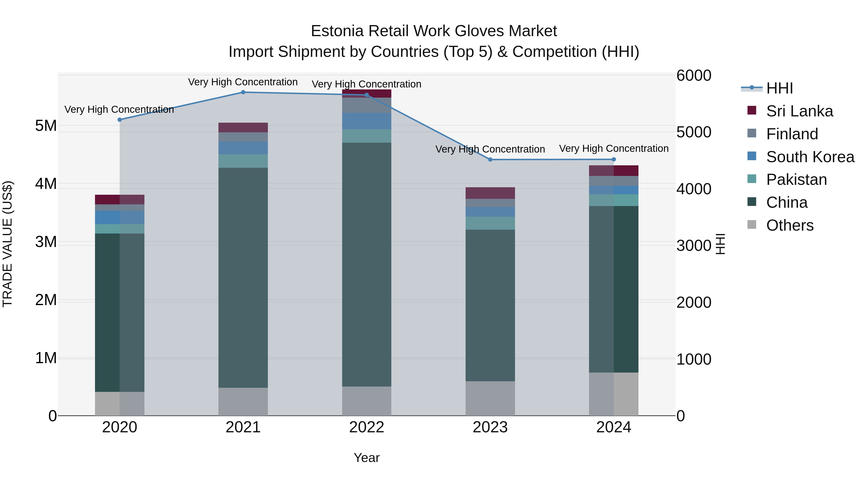
Task: Click the chart title 'Estonia Retail Work Gloves Market'
Action: pyautogui.click(x=434, y=31)
